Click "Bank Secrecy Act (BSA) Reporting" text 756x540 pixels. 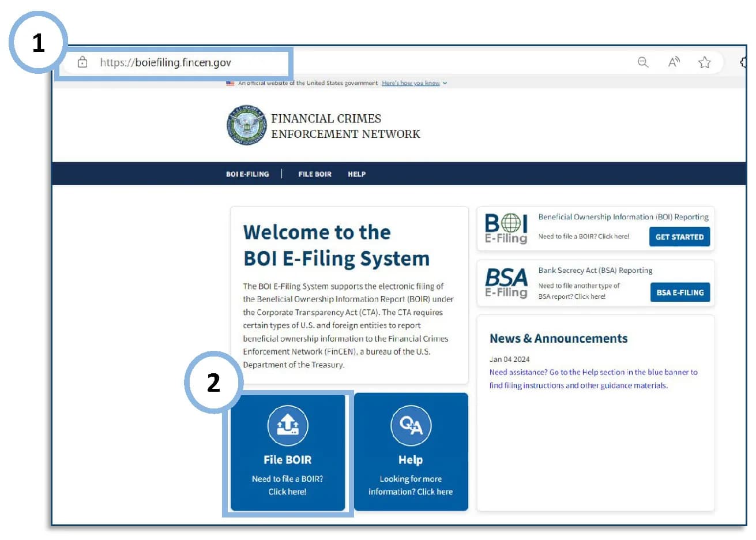[595, 270]
